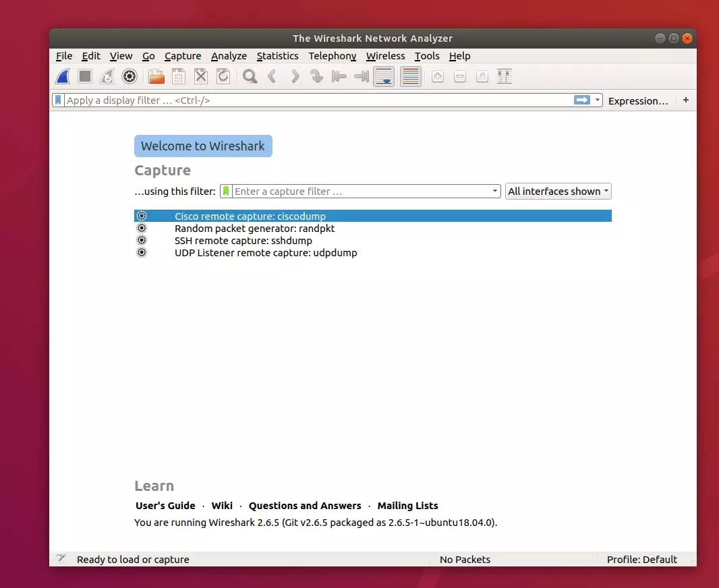
Task: Open the Statistics menu
Action: [x=277, y=56]
